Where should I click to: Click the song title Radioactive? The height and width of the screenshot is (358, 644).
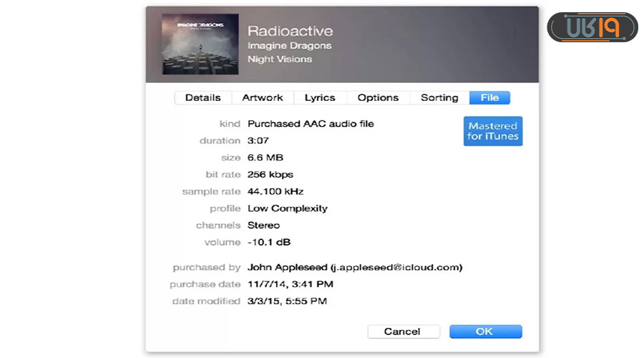pyautogui.click(x=290, y=31)
